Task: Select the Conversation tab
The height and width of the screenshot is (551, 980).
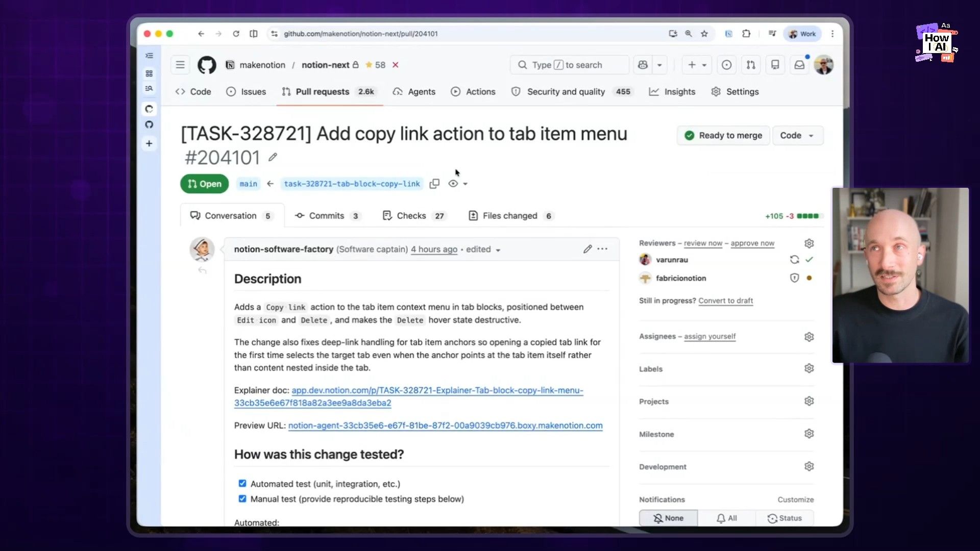Action: click(x=231, y=216)
